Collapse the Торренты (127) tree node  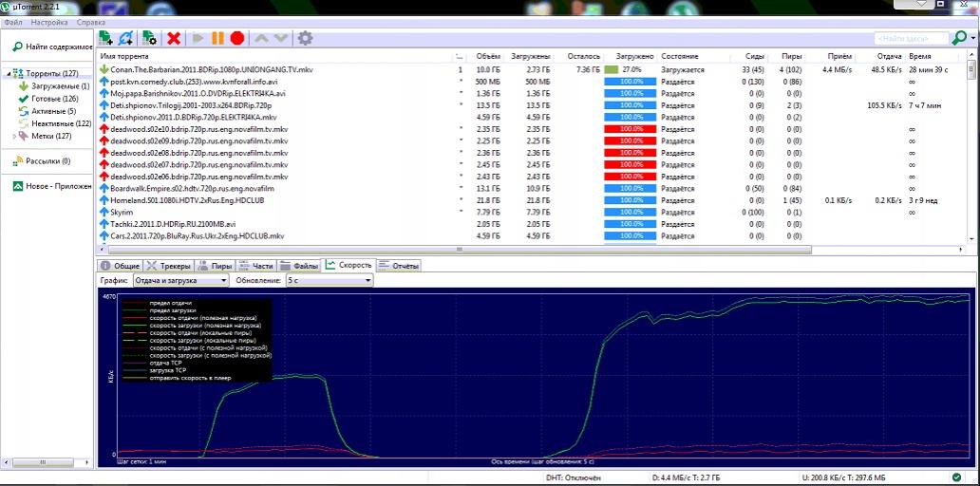click(x=9, y=74)
